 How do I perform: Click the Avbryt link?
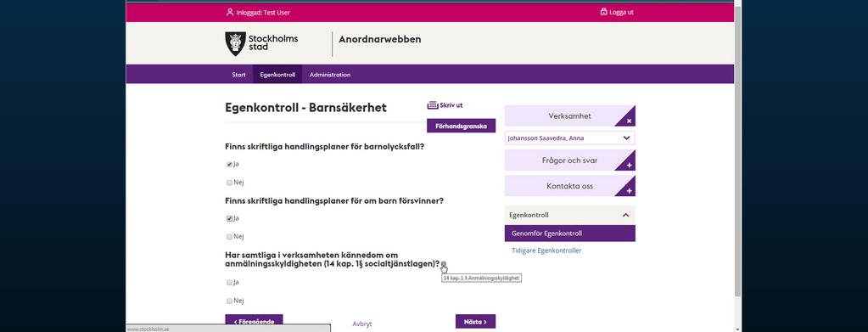(362, 324)
